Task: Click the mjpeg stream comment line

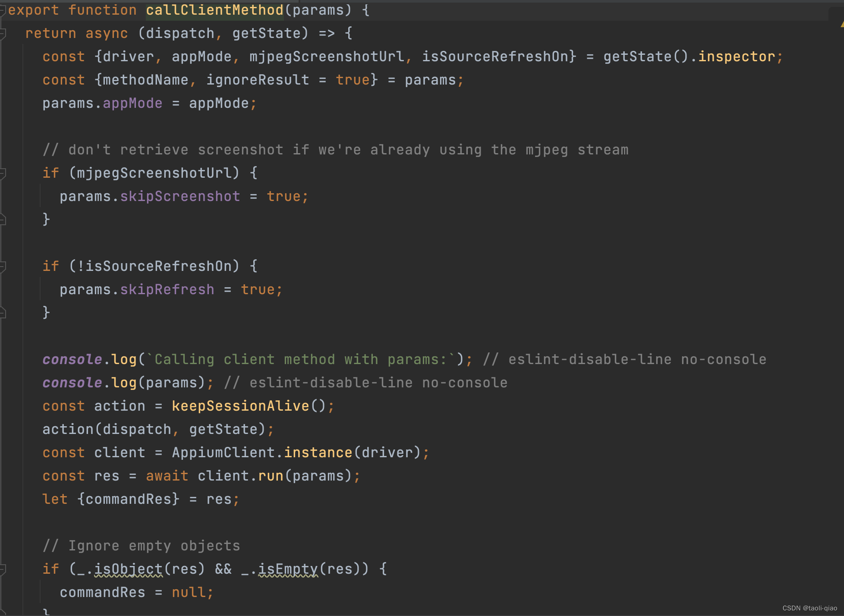Action: (335, 150)
